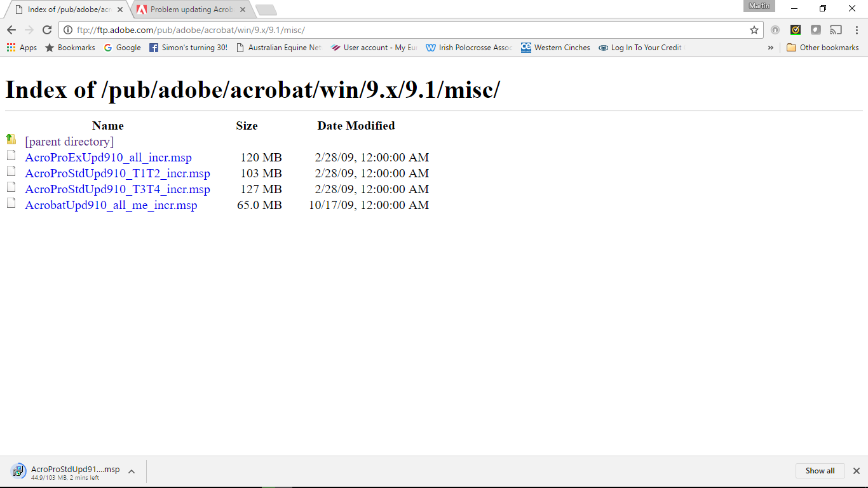Screen dimensions: 868x488
Task: Open the [parent directory] link
Action: coord(69,142)
